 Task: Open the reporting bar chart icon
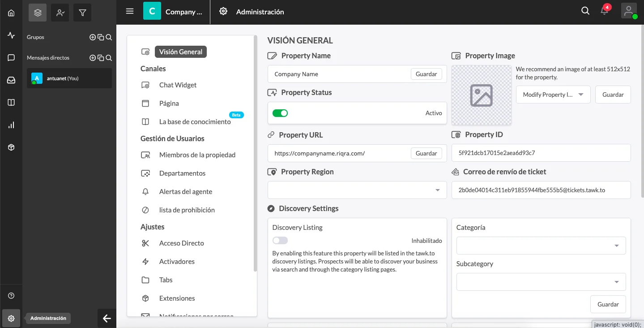click(x=11, y=125)
